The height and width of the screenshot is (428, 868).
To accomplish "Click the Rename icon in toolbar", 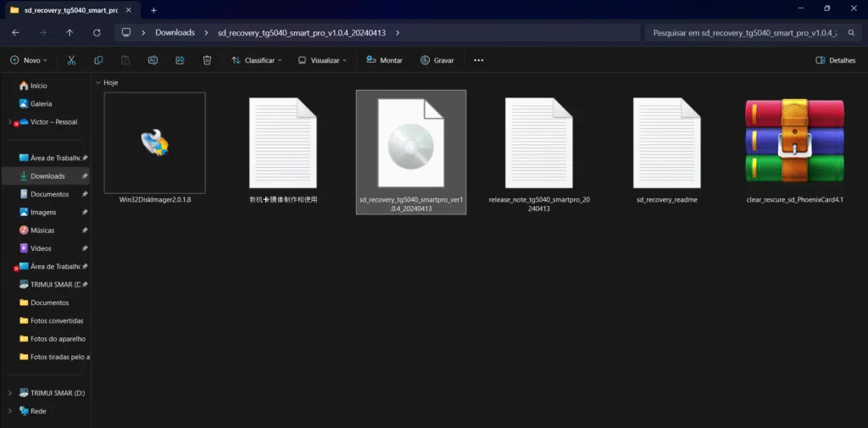I will point(153,60).
